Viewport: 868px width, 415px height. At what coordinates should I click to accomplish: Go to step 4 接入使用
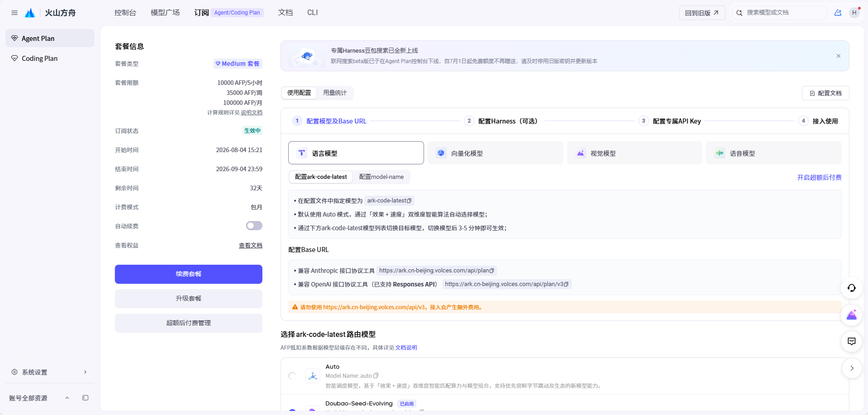[819, 121]
